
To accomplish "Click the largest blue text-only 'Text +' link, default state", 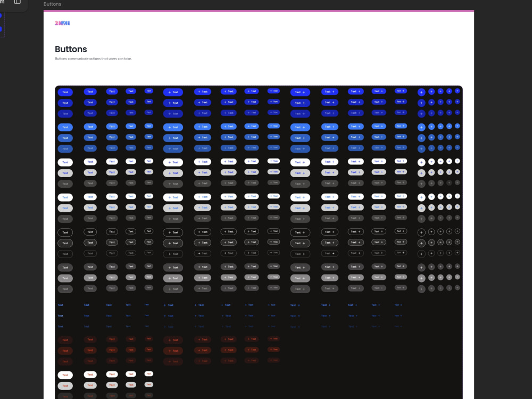I will pos(295,305).
